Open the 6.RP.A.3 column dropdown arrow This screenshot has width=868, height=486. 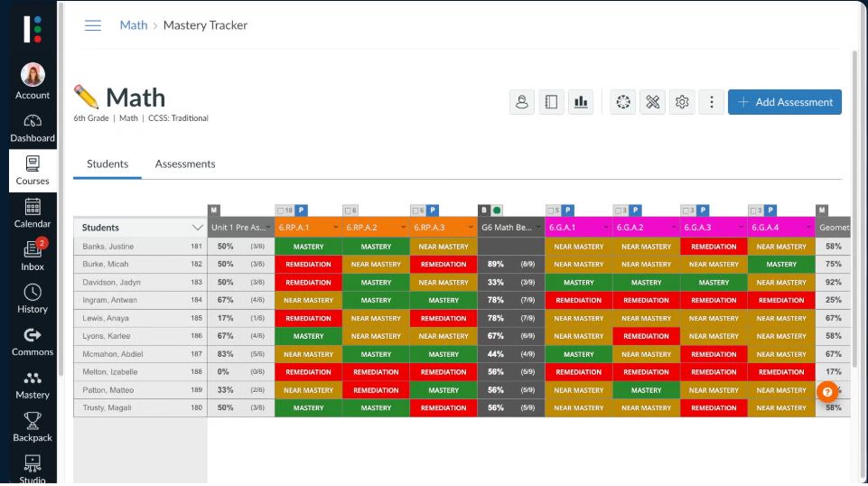tap(471, 228)
